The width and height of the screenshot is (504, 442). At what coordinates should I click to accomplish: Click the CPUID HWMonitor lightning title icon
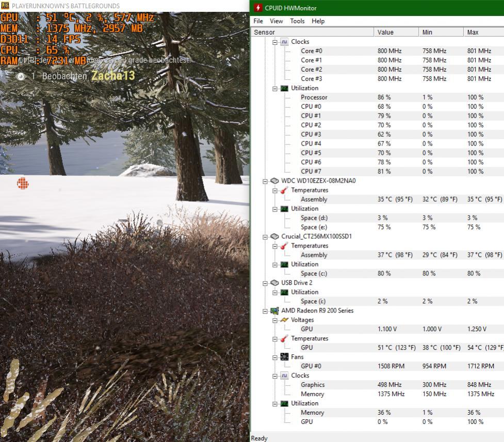(x=258, y=8)
